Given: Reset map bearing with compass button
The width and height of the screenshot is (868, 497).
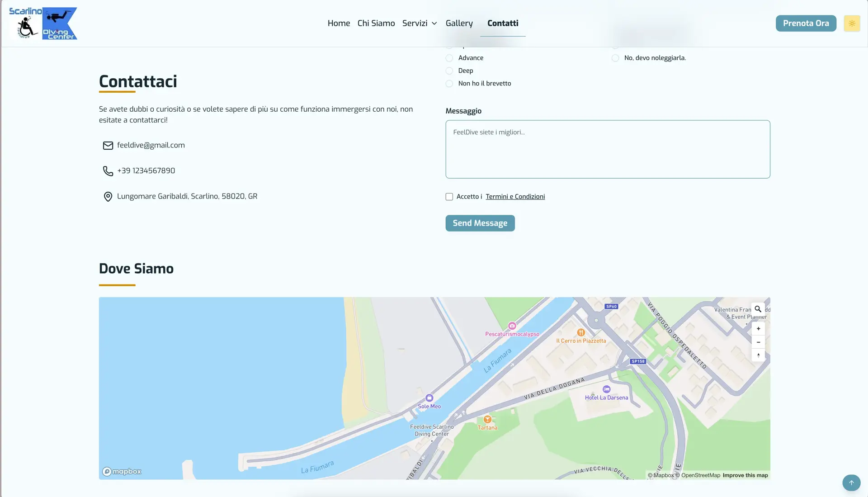Looking at the screenshot, I should (x=758, y=355).
